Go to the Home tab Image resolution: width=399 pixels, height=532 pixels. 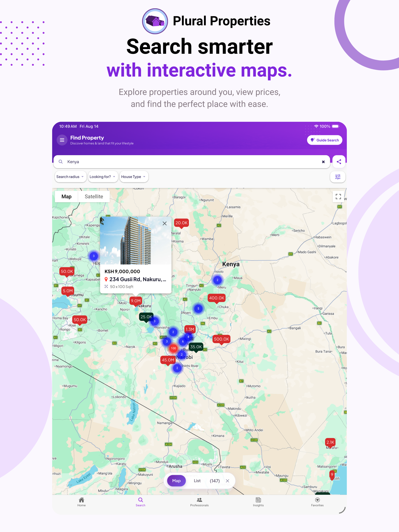point(82,502)
